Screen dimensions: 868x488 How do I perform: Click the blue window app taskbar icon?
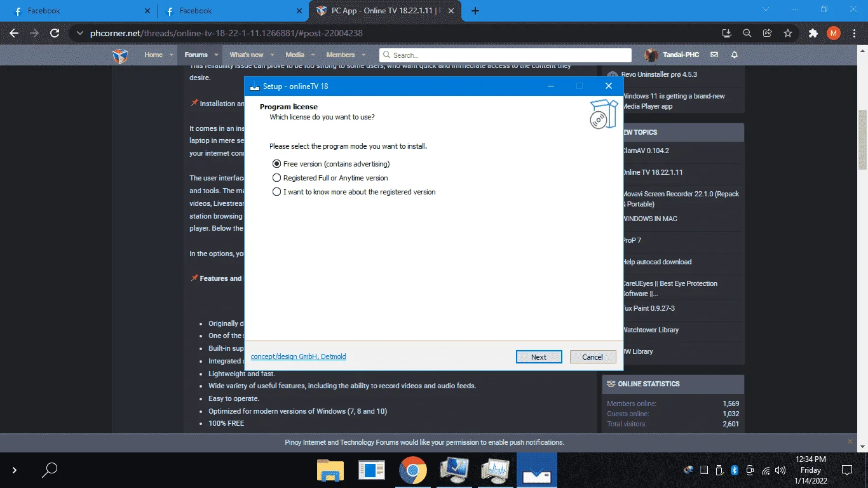click(371, 470)
